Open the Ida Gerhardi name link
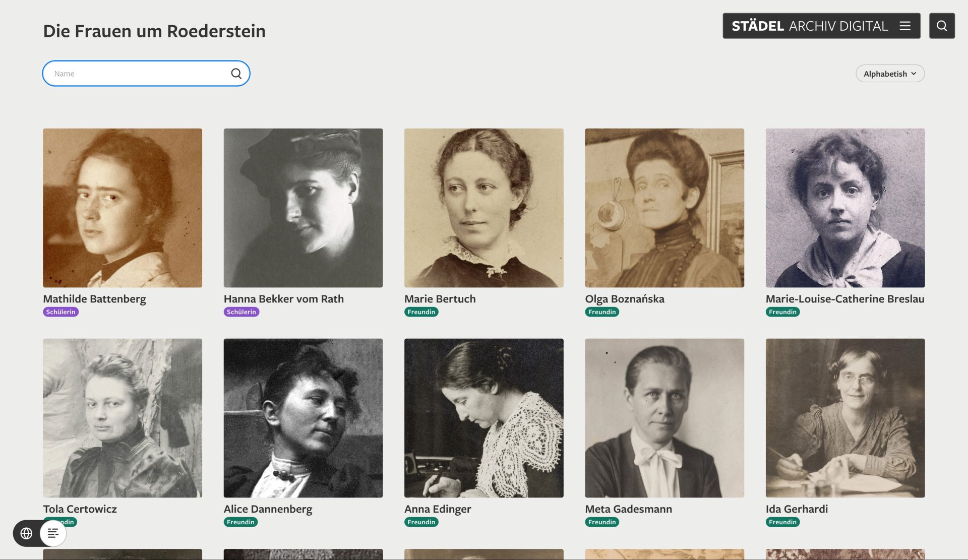968x560 pixels. tap(796, 509)
